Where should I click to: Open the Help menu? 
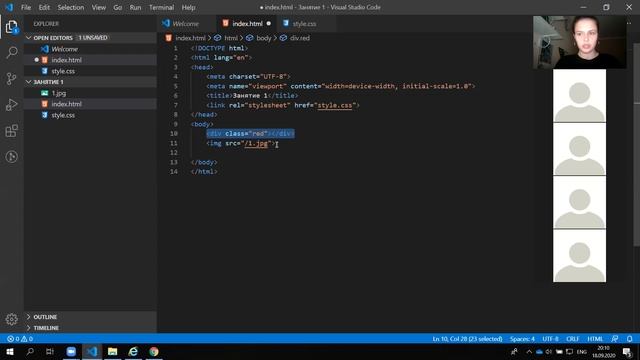point(188,7)
